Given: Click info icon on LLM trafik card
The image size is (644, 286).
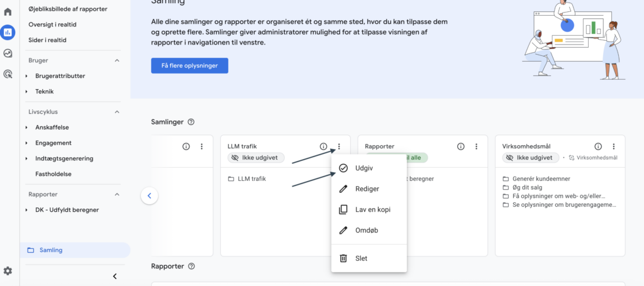Looking at the screenshot, I should coord(323,146).
